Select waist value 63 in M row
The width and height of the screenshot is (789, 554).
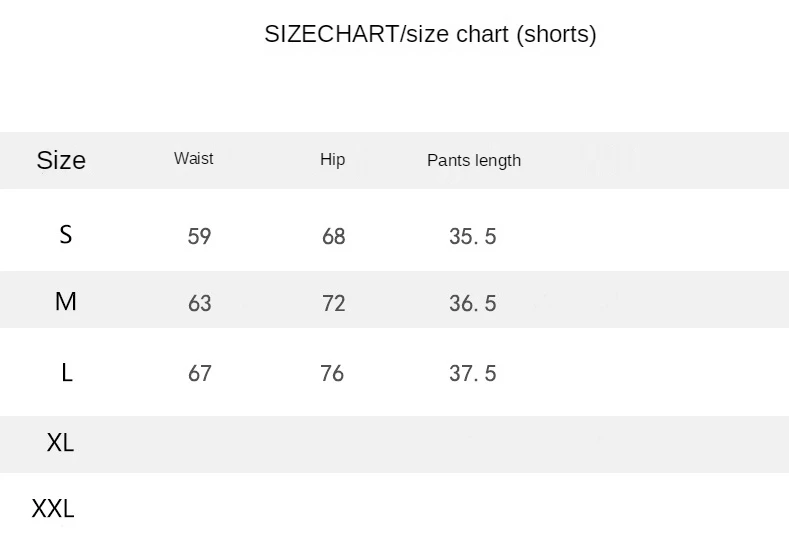point(200,303)
